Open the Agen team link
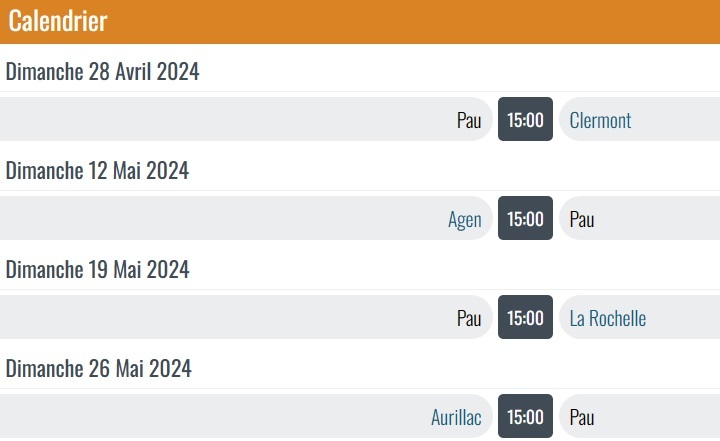 [465, 220]
